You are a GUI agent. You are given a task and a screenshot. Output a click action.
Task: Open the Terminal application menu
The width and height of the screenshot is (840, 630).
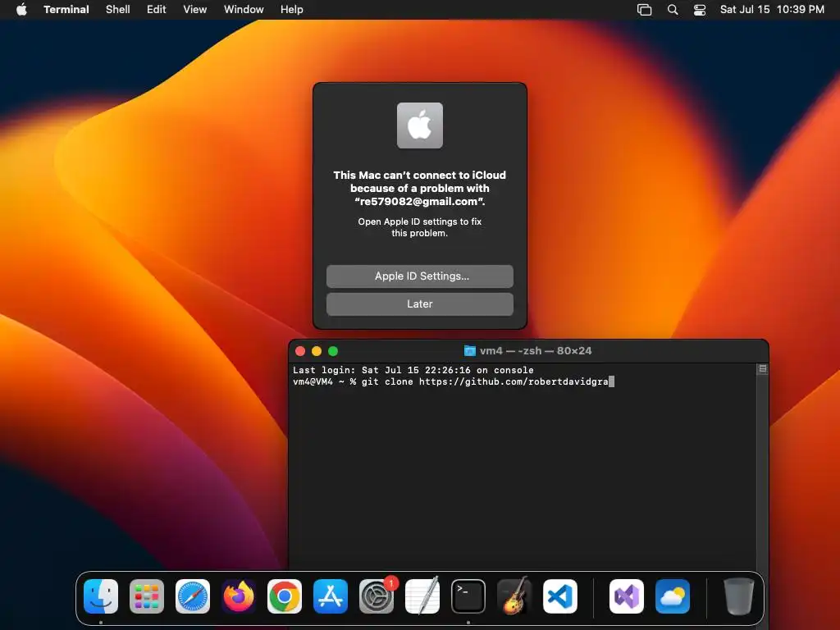pyautogui.click(x=66, y=10)
